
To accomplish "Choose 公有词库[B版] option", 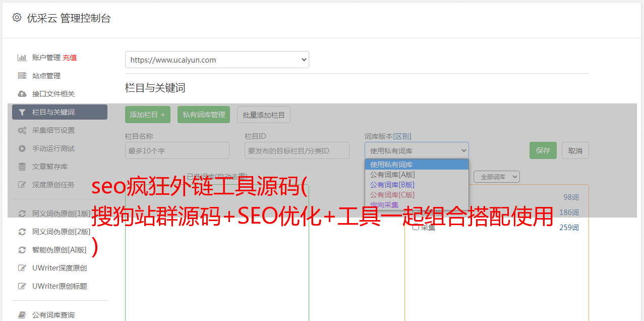I will (x=417, y=185).
